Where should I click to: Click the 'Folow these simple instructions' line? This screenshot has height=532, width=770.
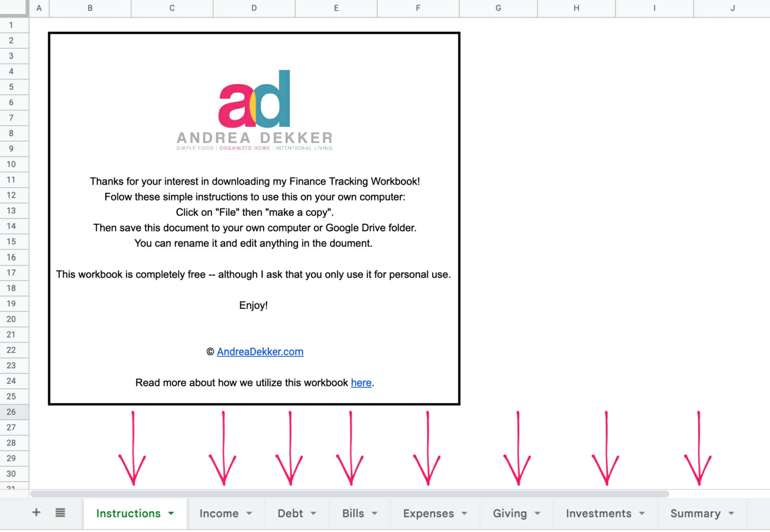[255, 196]
